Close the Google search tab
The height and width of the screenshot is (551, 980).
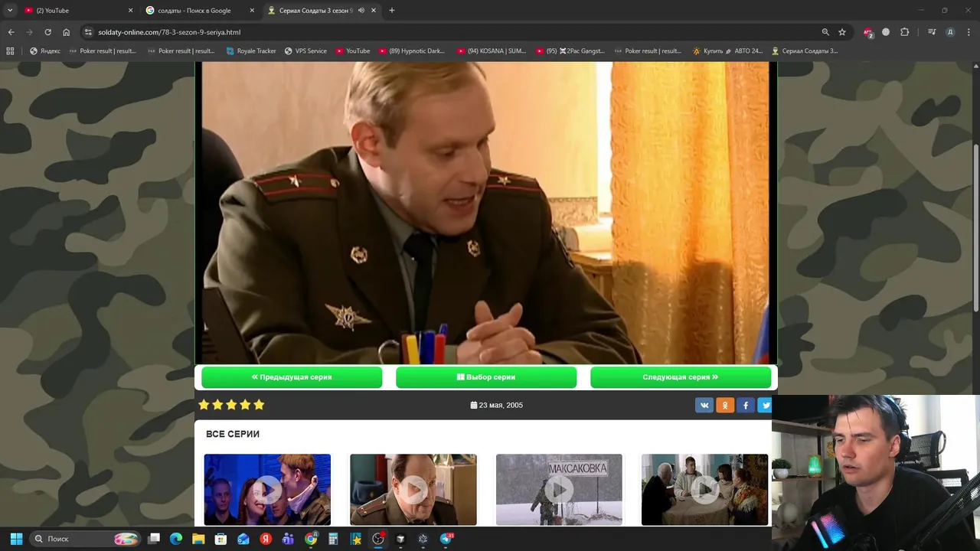click(x=252, y=11)
